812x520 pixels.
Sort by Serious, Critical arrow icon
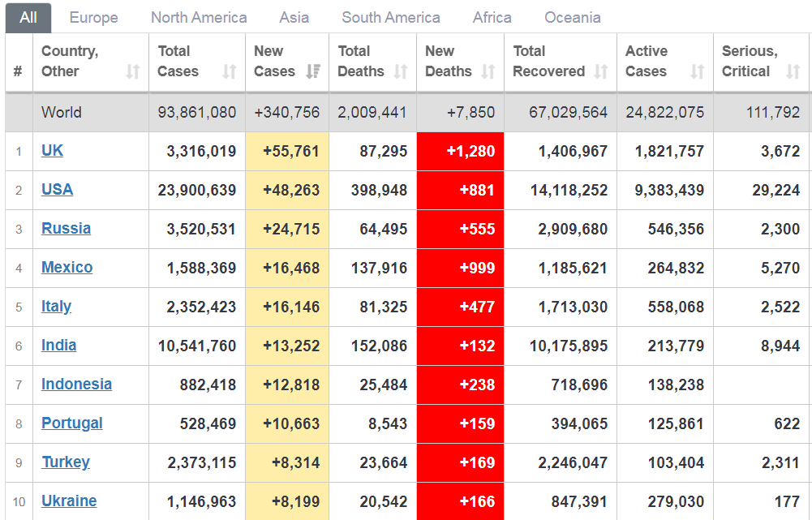[x=793, y=72]
